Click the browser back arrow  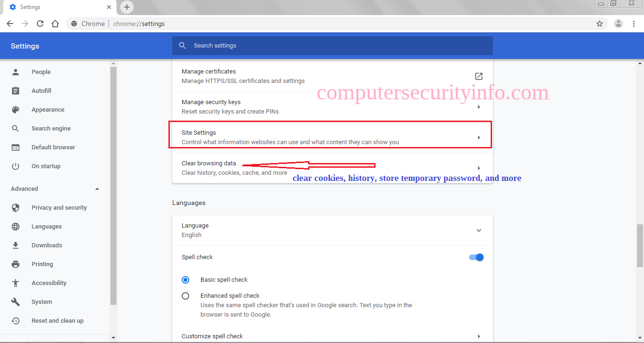coord(10,24)
